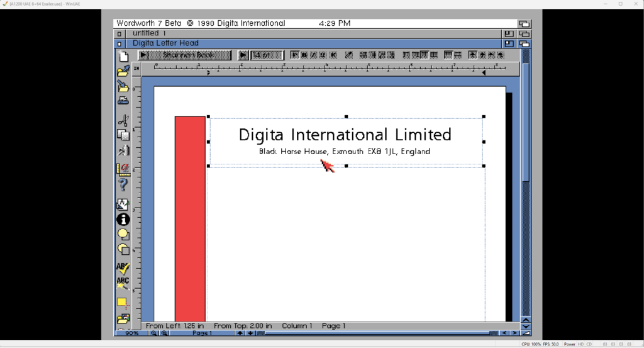The width and height of the screenshot is (644, 348).
Task: Click the 'From Left: 1.25 in' status entry
Action: [175, 326]
